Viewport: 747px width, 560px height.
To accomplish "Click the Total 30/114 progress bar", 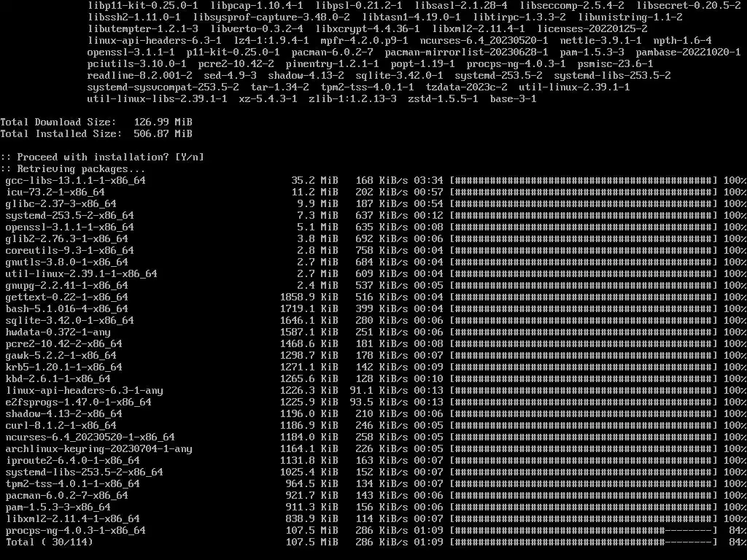I will [x=584, y=542].
